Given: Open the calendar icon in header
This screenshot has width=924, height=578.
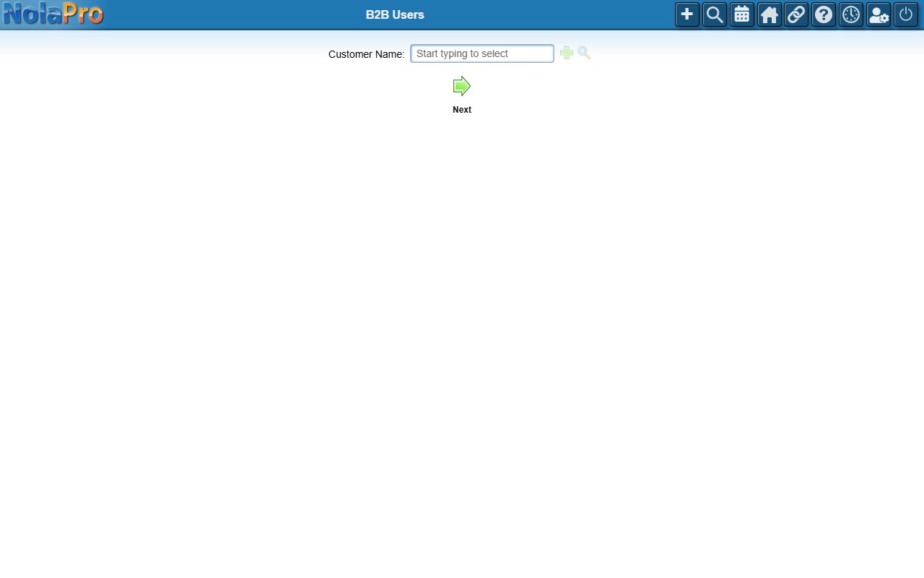Looking at the screenshot, I should click(742, 14).
